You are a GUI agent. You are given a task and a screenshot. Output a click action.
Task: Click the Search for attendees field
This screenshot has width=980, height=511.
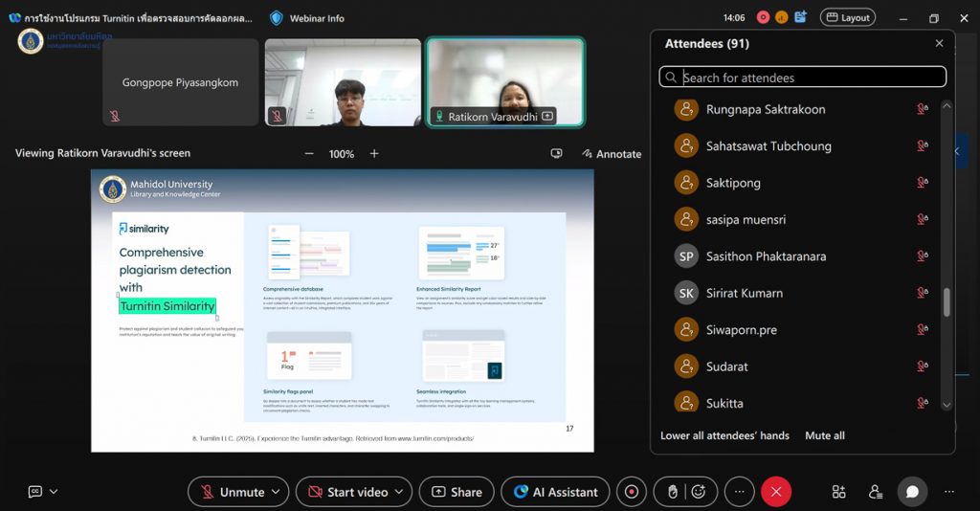pos(804,78)
